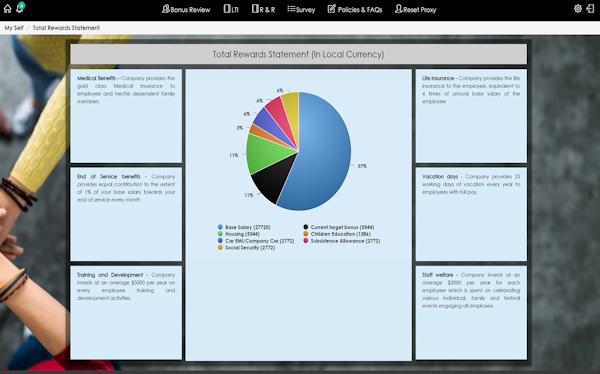This screenshot has width=600, height=374.
Task: Go to the Home icon
Action: click(7, 9)
